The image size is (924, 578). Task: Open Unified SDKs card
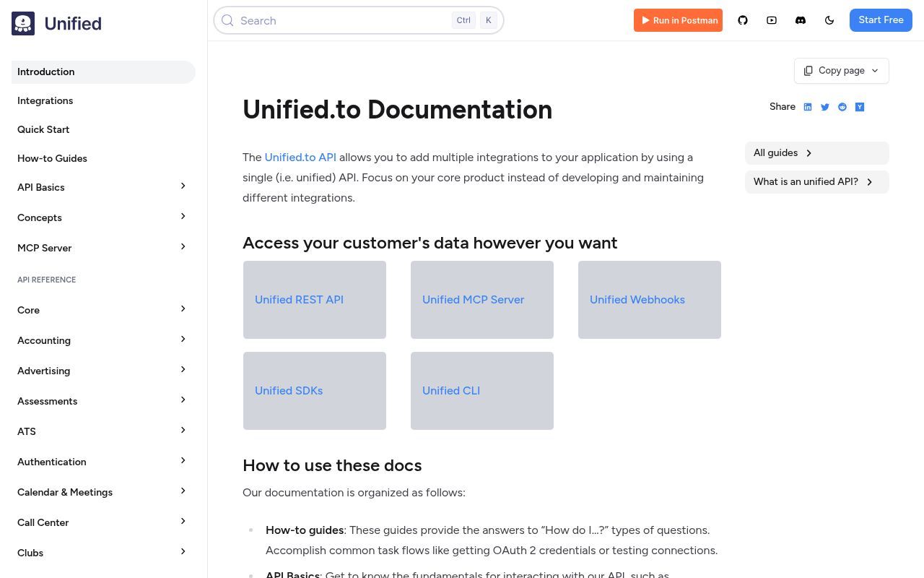click(x=315, y=391)
